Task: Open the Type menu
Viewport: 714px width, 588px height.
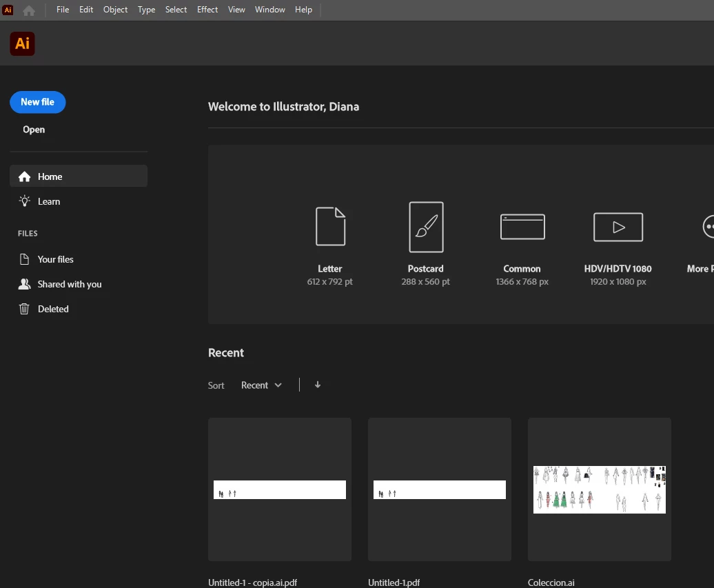Action: click(x=146, y=10)
